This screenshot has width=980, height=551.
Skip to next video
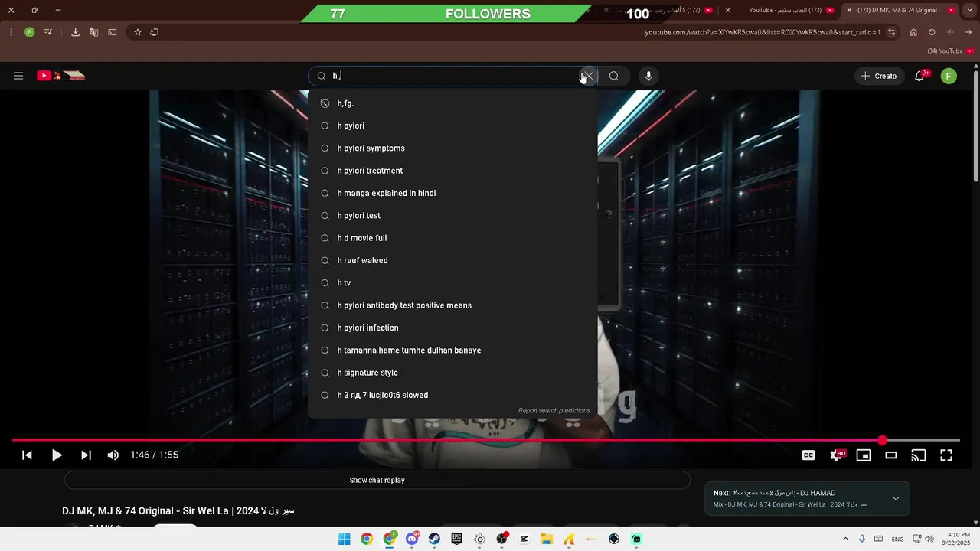coord(86,455)
